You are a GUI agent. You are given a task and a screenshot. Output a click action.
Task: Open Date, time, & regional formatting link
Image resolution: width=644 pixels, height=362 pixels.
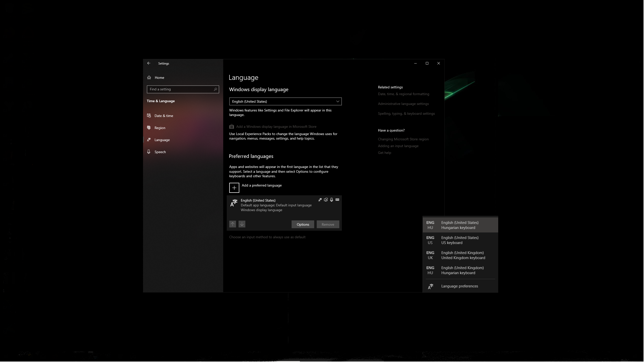pyautogui.click(x=404, y=94)
